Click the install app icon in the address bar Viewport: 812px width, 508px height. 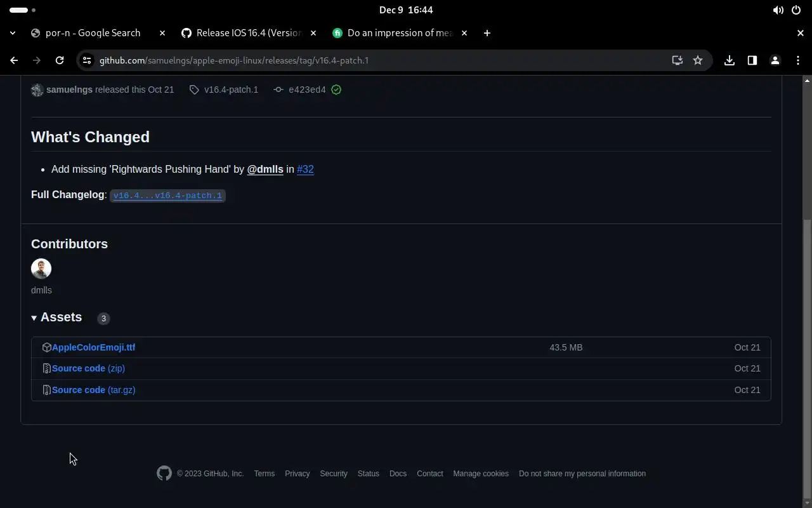(678, 60)
